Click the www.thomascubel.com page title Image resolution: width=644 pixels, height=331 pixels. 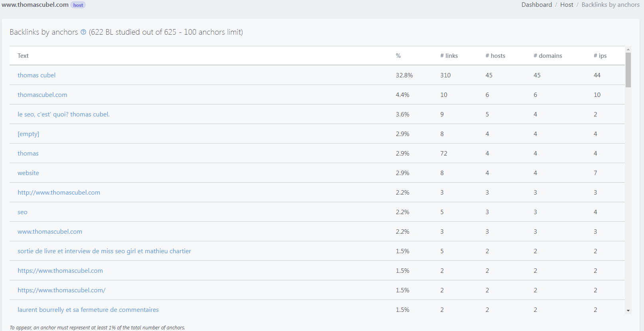point(35,5)
